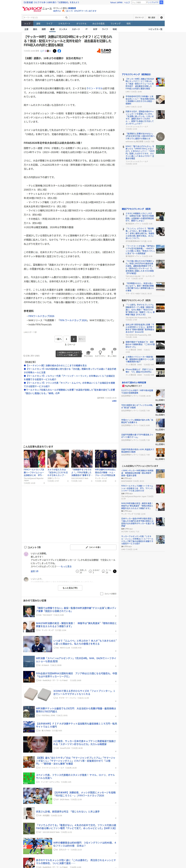Expand first comment with もっと見る
The width and height of the screenshot is (186, 868).
(x=66, y=566)
